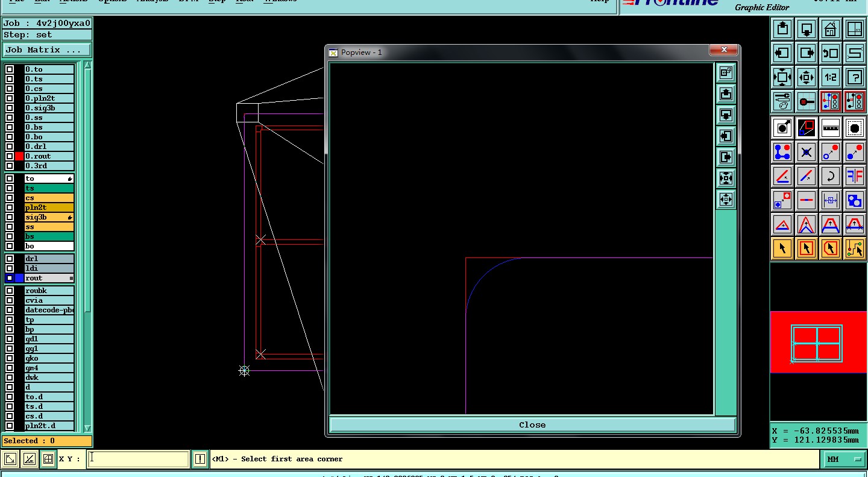Click the ruler measurement tool icon
868x477 pixels.
[831, 128]
